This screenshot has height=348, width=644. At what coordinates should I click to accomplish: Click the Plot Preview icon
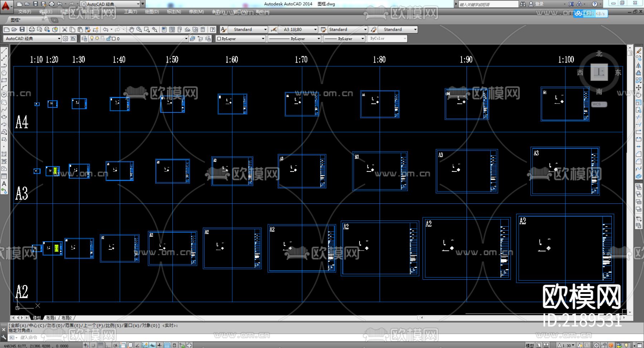click(39, 29)
